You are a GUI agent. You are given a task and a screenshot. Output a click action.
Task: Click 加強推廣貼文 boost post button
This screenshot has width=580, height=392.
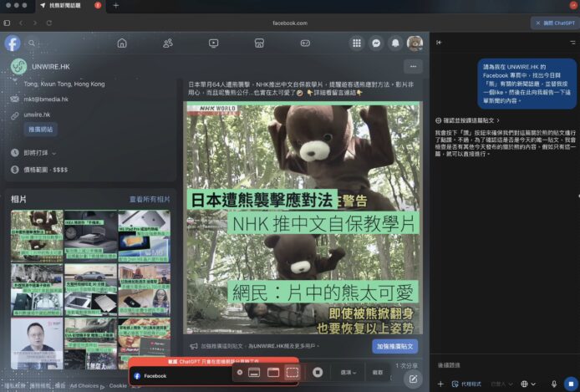click(394, 345)
